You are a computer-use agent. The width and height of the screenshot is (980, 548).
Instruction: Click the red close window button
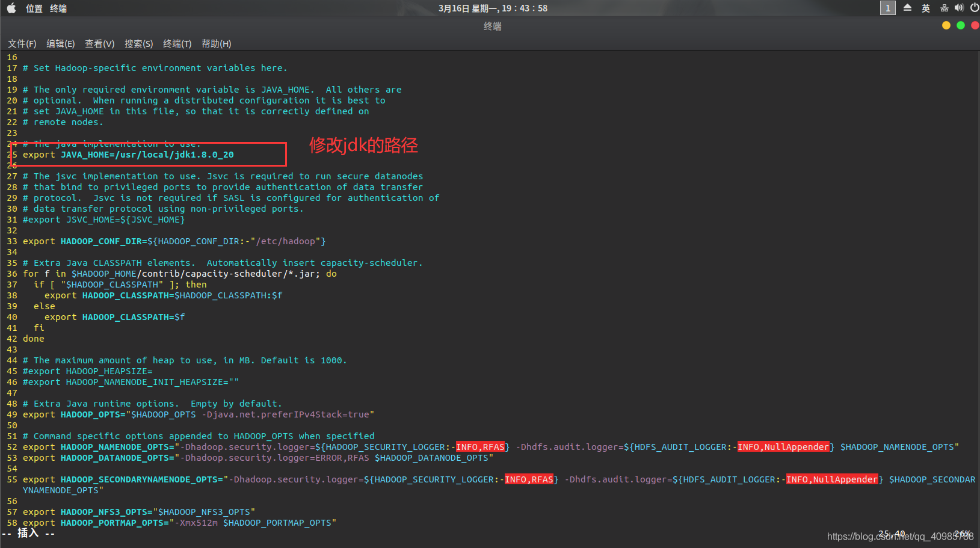pyautogui.click(x=975, y=25)
